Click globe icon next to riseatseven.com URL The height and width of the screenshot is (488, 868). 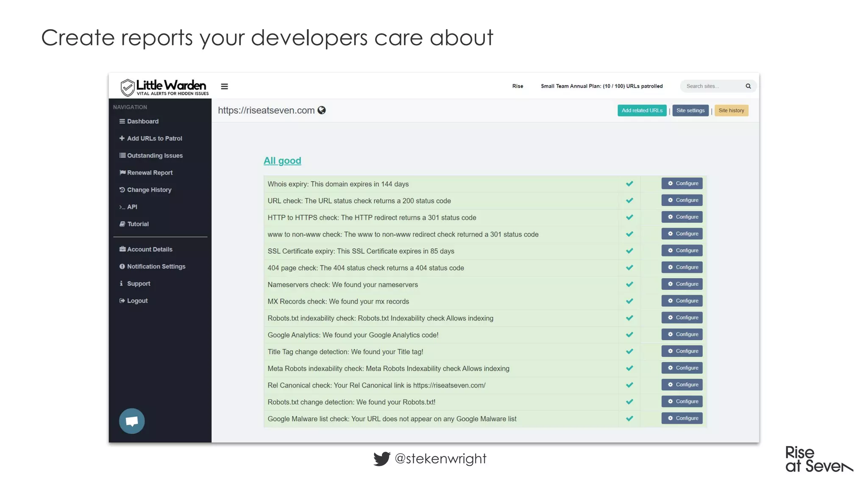click(322, 110)
